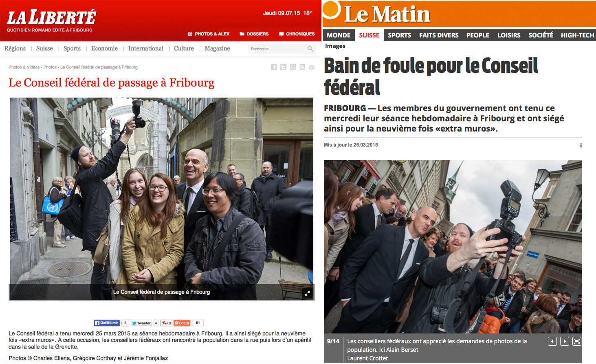
Task: Click the printer icon on La Liberté page
Action: click(x=312, y=68)
